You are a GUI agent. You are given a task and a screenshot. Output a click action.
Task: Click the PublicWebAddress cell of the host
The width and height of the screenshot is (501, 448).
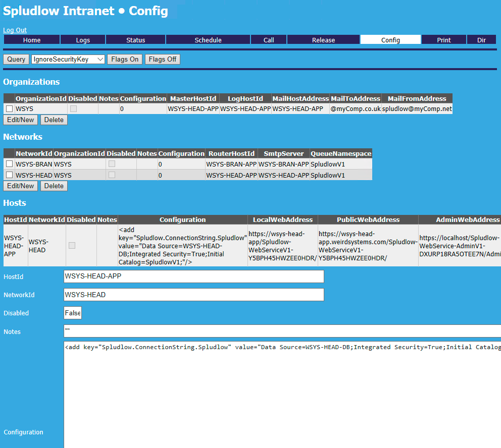click(368, 246)
